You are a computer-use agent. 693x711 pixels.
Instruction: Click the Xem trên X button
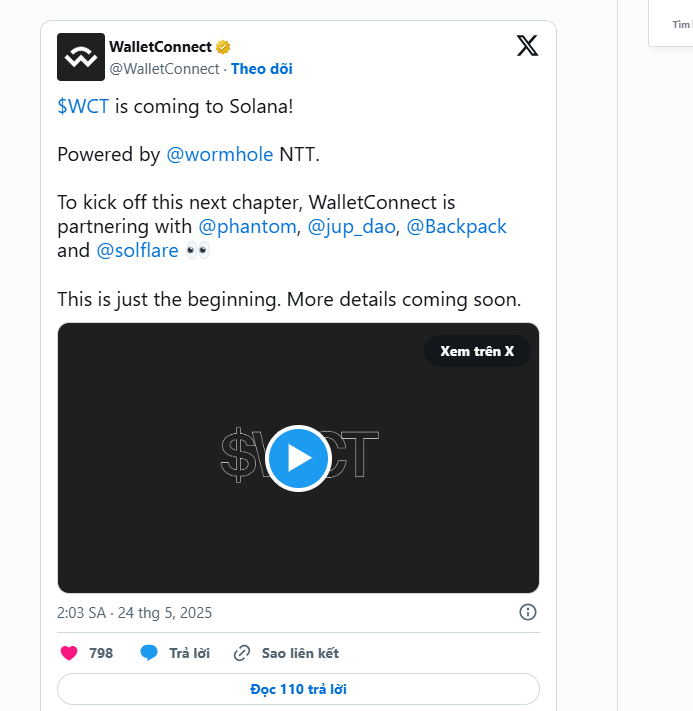pos(477,351)
